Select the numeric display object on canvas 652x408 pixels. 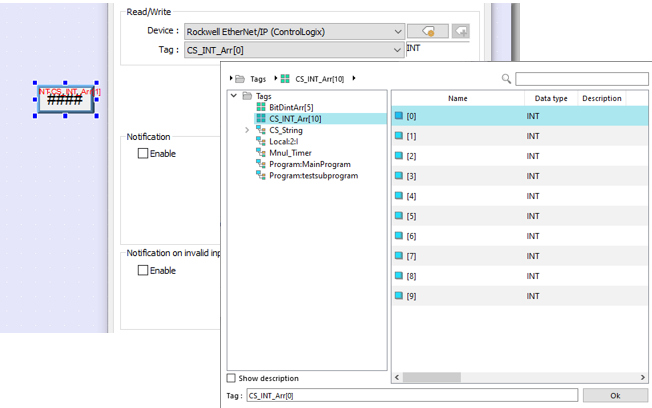(x=65, y=99)
